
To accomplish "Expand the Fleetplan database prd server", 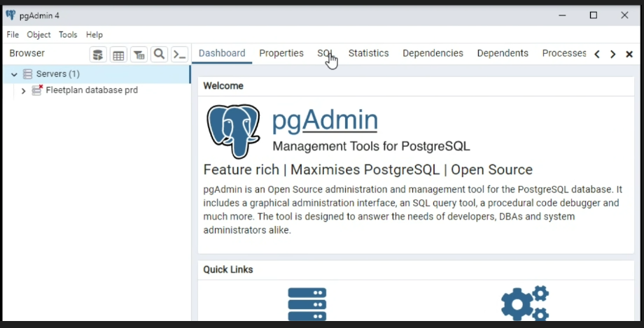I will (x=23, y=91).
